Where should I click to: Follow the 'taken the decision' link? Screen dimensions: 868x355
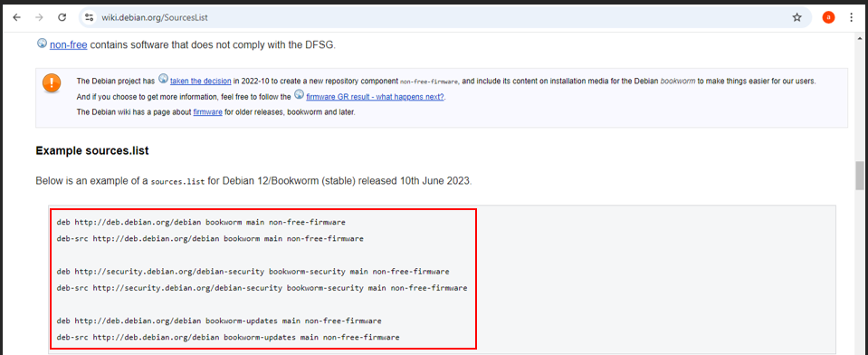[x=200, y=81]
